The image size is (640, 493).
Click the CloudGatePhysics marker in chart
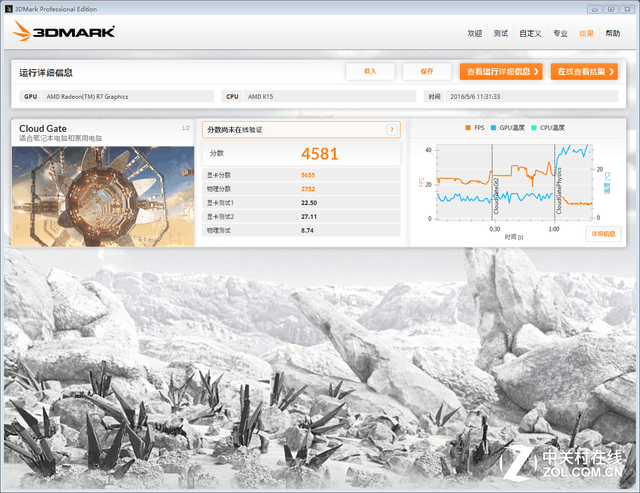coord(559,191)
